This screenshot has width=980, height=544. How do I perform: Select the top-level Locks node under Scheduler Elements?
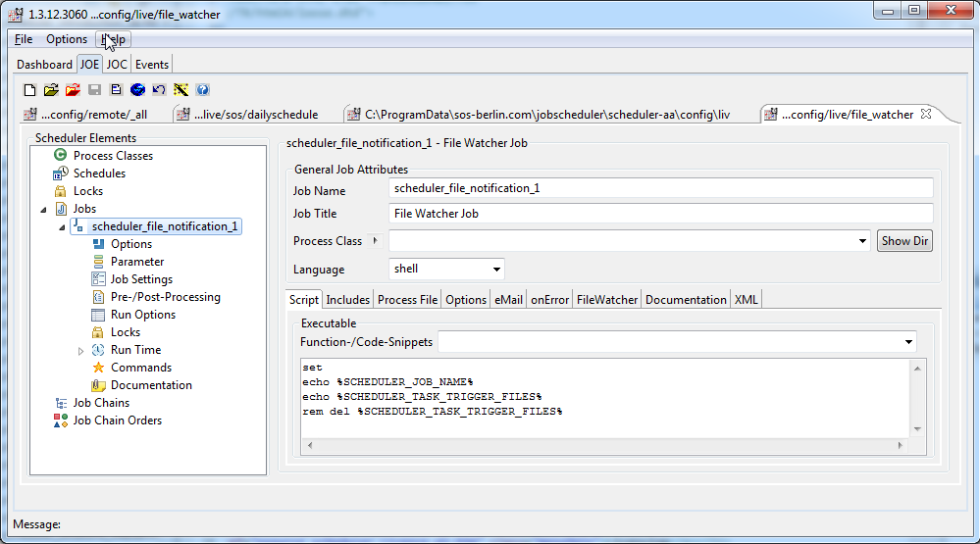tap(88, 191)
